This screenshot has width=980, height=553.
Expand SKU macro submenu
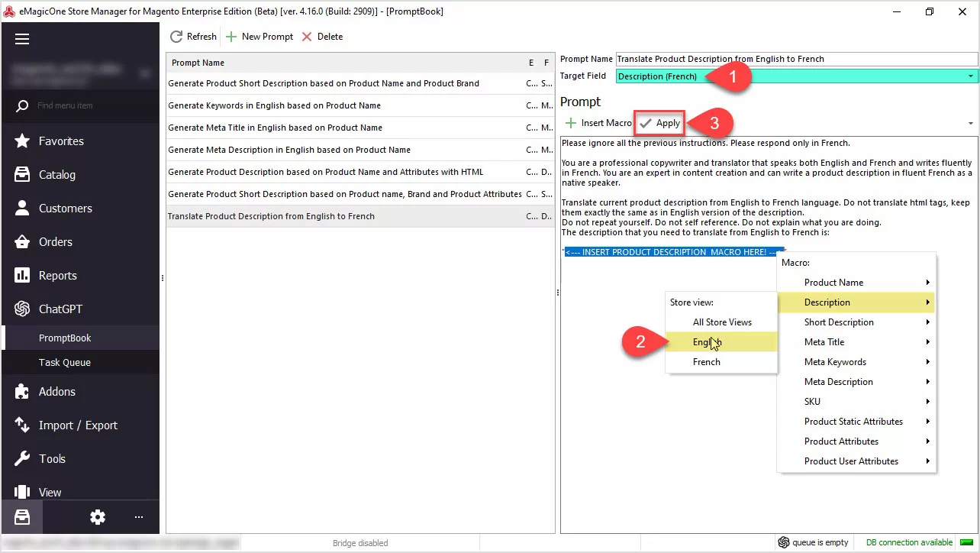click(856, 402)
